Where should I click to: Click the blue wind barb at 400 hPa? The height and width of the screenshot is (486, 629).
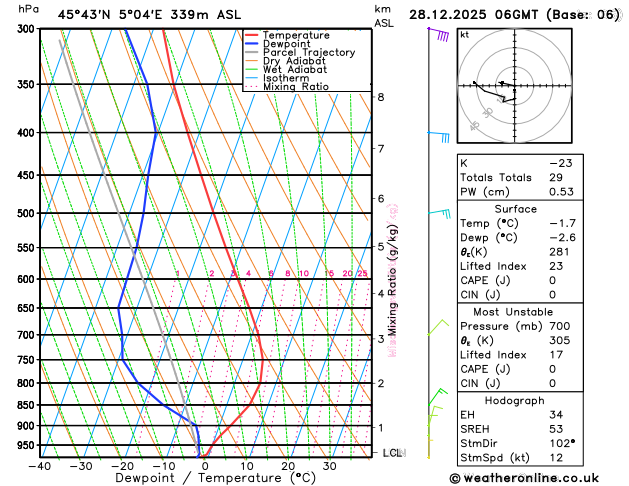point(439,137)
